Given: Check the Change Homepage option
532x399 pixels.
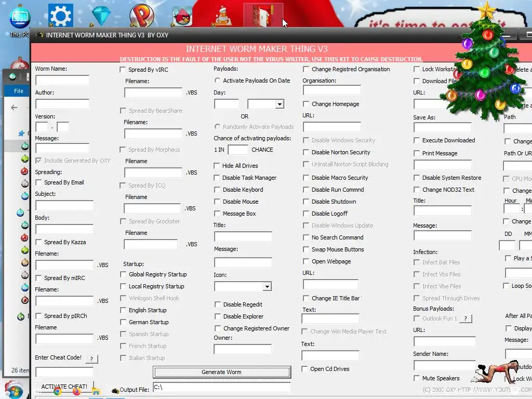Looking at the screenshot, I should (x=305, y=104).
